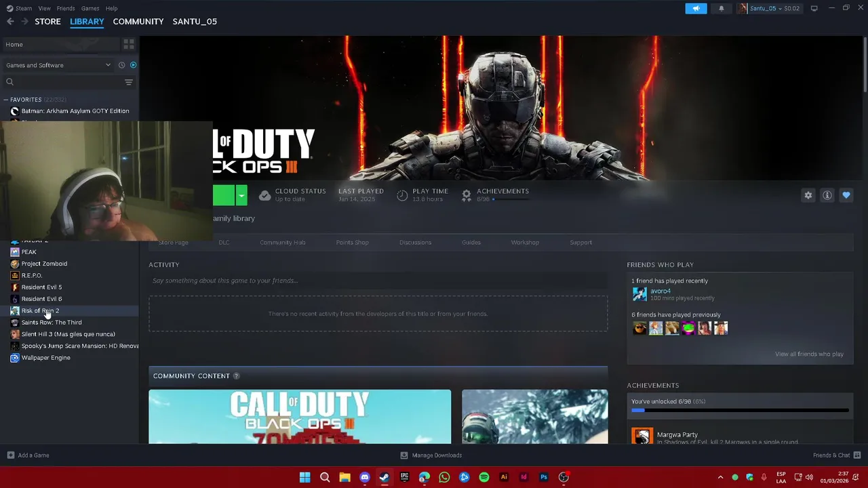This screenshot has width=868, height=488.
Task: Open the Points Shop link
Action: [x=352, y=242]
